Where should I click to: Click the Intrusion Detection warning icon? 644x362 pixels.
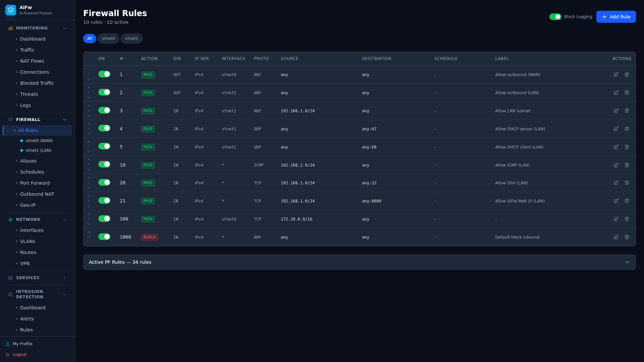[10, 294]
